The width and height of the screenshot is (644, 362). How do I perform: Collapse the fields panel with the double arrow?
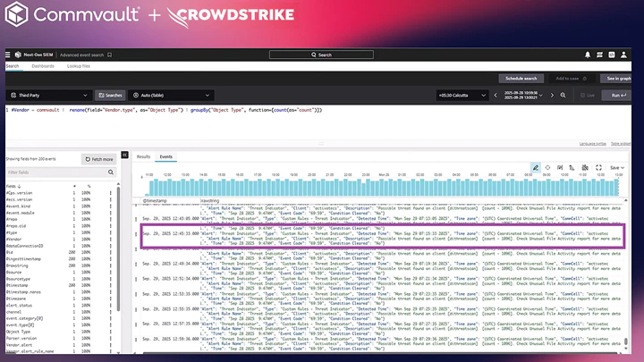(125, 155)
